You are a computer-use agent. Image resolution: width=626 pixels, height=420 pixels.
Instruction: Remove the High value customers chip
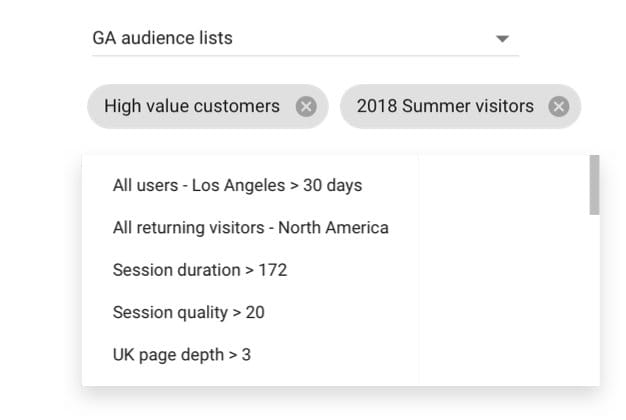[x=306, y=107]
